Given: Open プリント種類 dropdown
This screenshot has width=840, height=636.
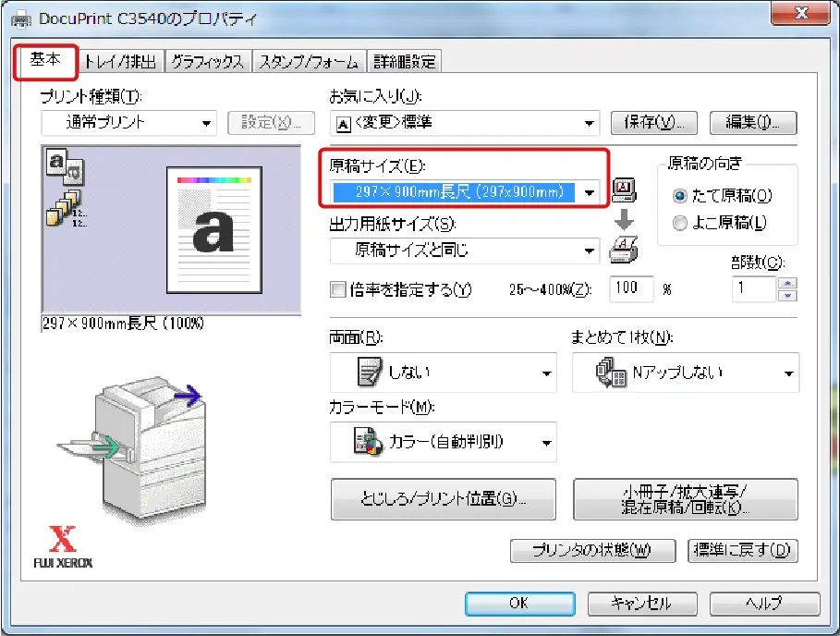Looking at the screenshot, I should (129, 123).
